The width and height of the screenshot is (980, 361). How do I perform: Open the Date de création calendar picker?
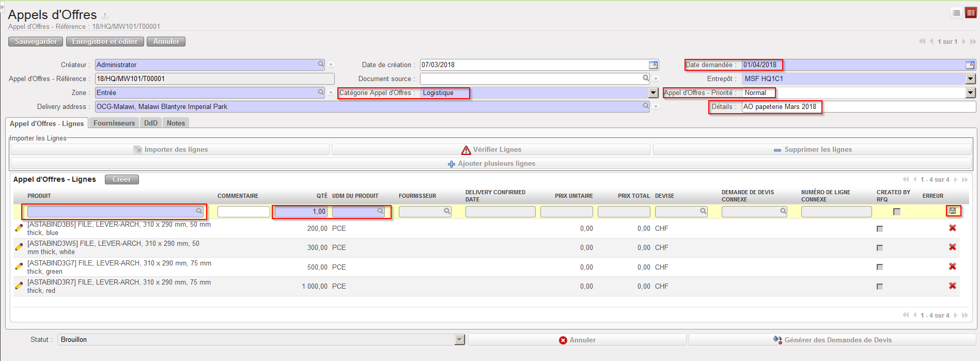(x=653, y=65)
